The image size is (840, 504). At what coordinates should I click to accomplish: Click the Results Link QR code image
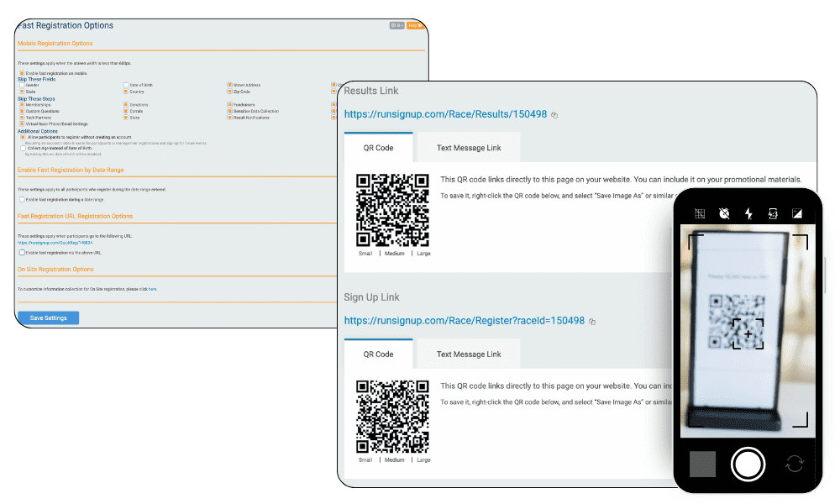(392, 210)
